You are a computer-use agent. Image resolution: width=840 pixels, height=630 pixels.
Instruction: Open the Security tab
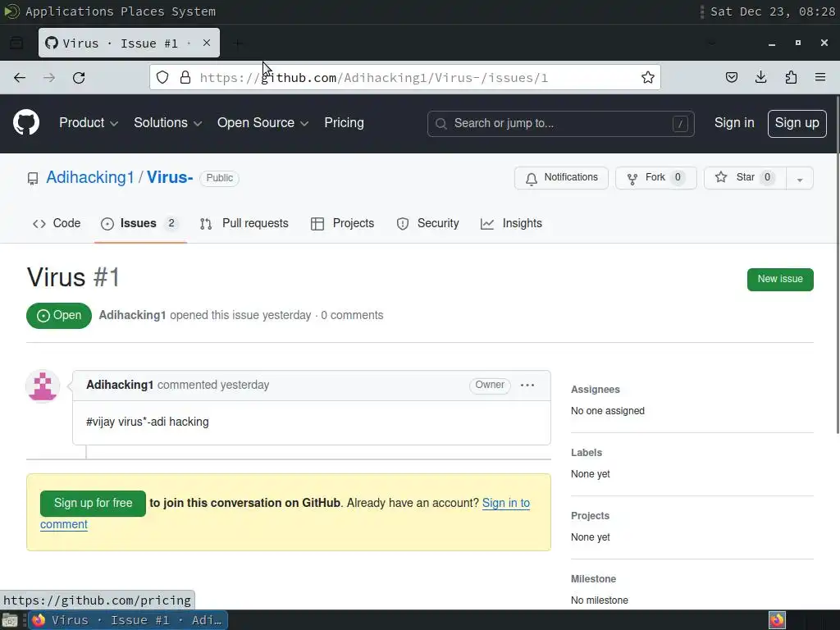(x=427, y=223)
